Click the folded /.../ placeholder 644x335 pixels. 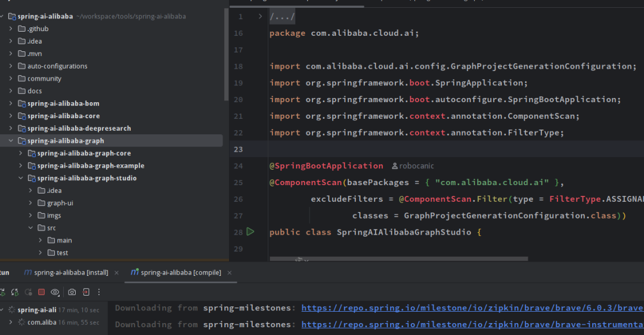(282, 17)
